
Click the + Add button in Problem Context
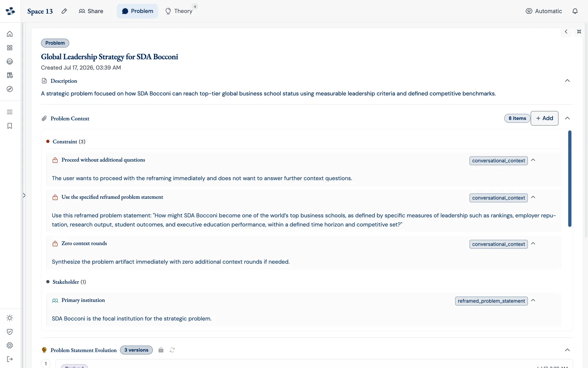coord(544,118)
